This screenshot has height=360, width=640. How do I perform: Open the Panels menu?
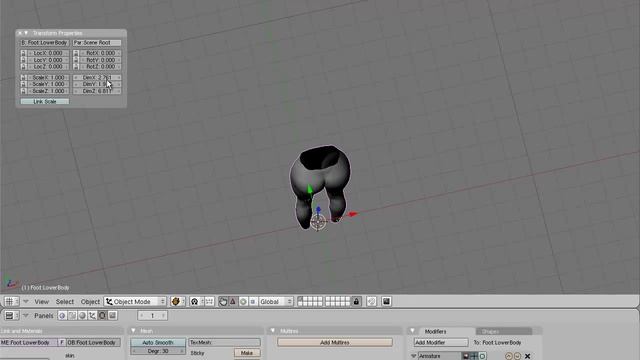click(x=44, y=316)
